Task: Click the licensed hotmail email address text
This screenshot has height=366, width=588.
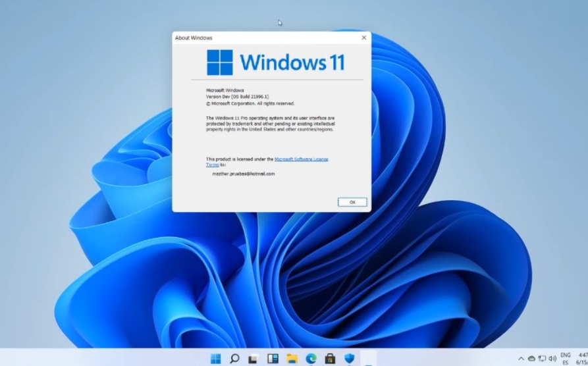Action: click(x=244, y=174)
